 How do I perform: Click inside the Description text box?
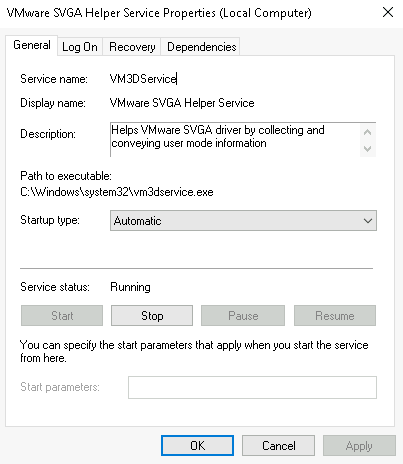235,139
